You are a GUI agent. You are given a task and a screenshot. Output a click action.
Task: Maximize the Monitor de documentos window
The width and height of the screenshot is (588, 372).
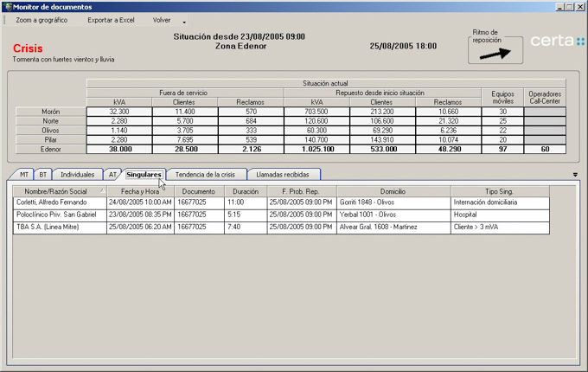tap(569, 6)
